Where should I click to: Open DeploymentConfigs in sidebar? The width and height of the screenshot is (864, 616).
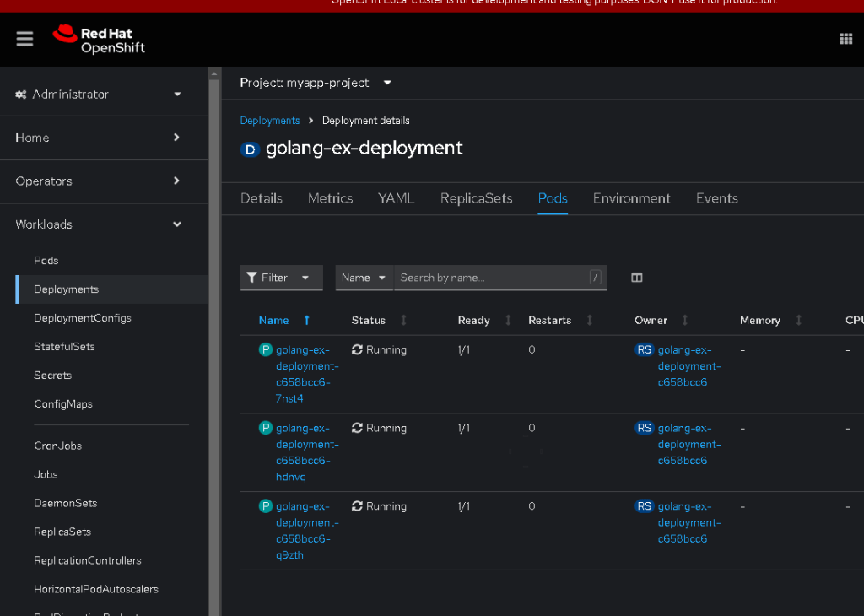click(x=83, y=318)
